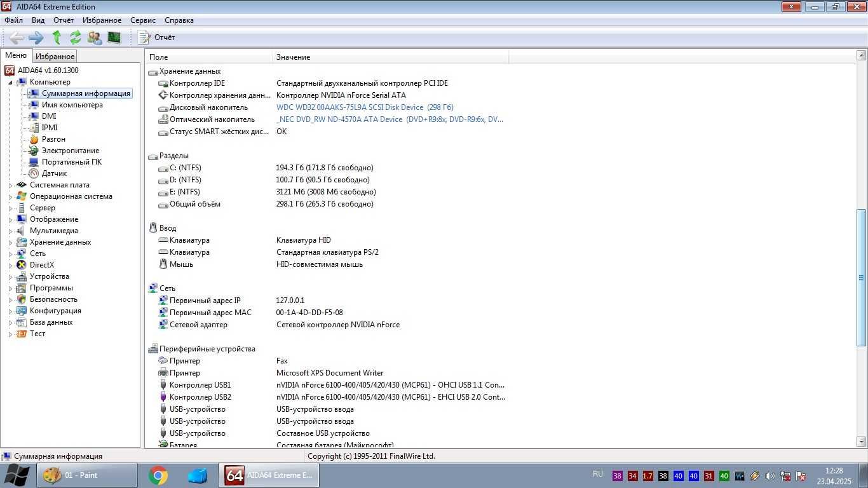Click the vertical scrollbar thumb in details pane

pos(862,277)
